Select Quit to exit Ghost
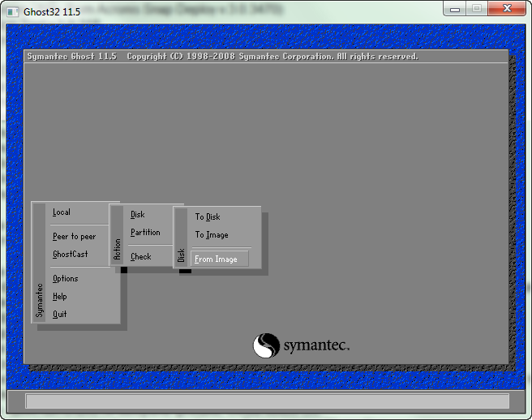The image size is (532, 420). (x=60, y=315)
